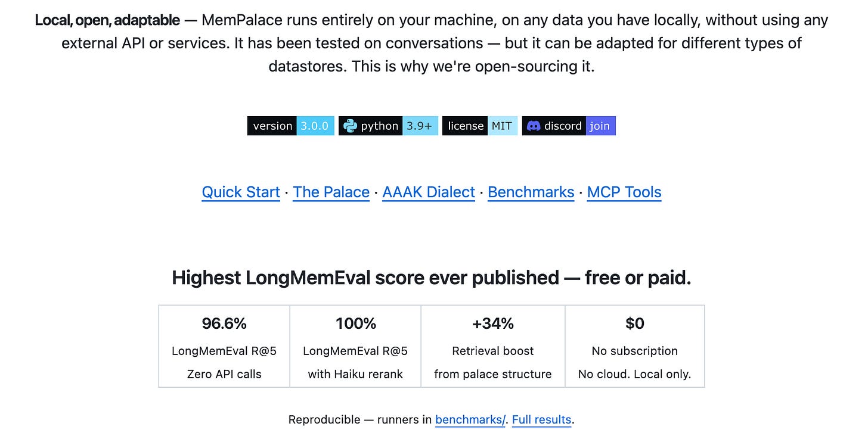This screenshot has width=868, height=442.
Task: Click the discord join badge
Action: coord(569,126)
